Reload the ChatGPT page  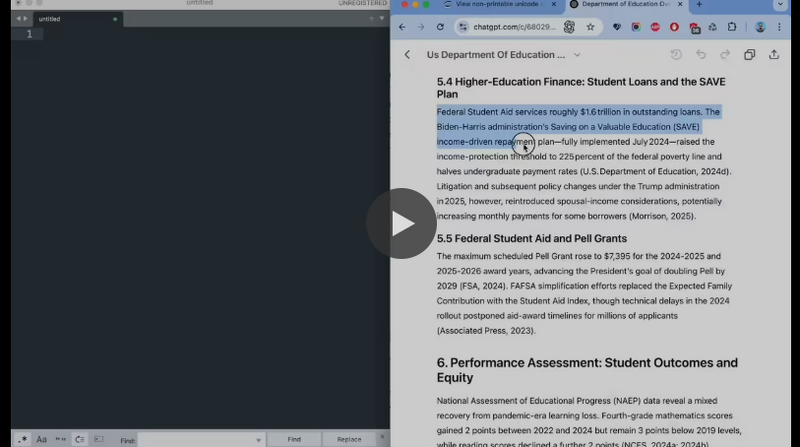[439, 27]
